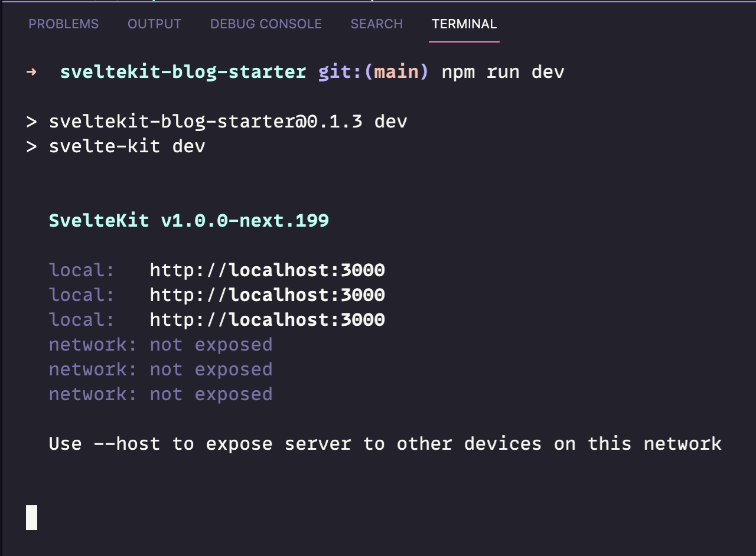Click the SvelteKit v1.0.0-next.199 version heading
This screenshot has height=556, width=756.
point(188,221)
